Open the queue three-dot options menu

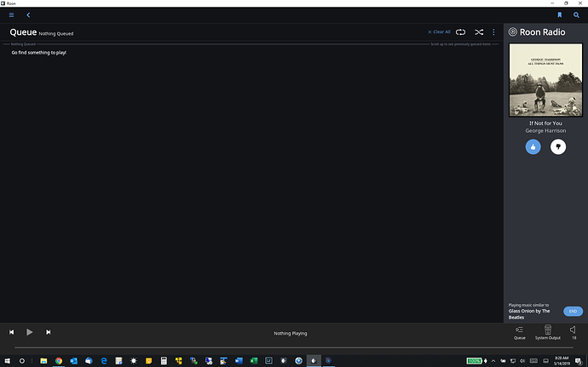(493, 32)
